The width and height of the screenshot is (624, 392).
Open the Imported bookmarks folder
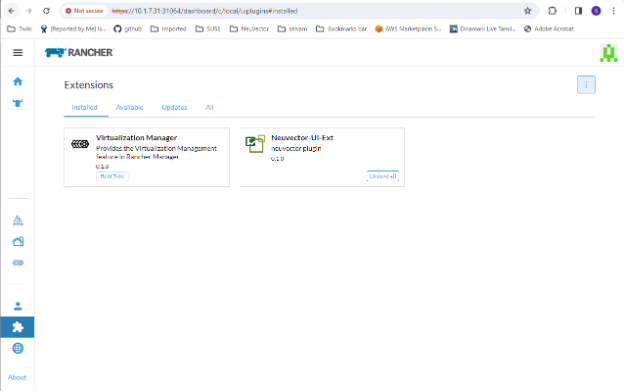point(168,29)
